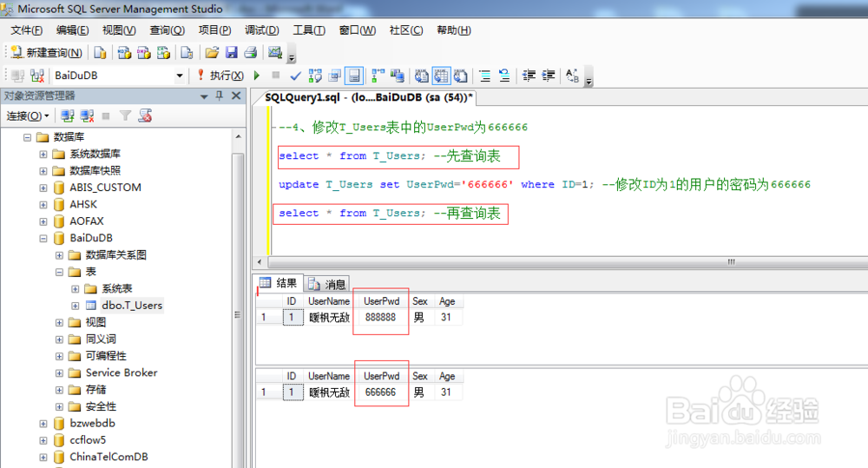Select Results to Grid toolbar option
Image resolution: width=868 pixels, height=468 pixels.
441,76
